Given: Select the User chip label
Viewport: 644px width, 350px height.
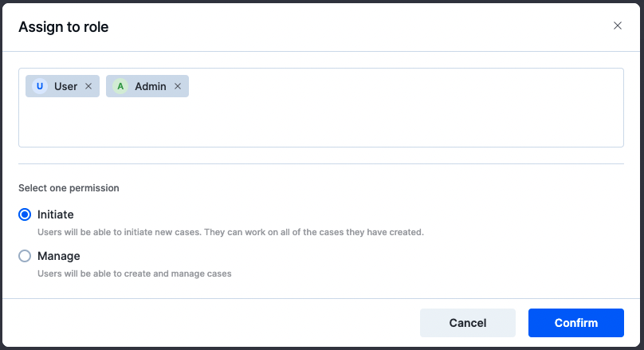Looking at the screenshot, I should (65, 86).
